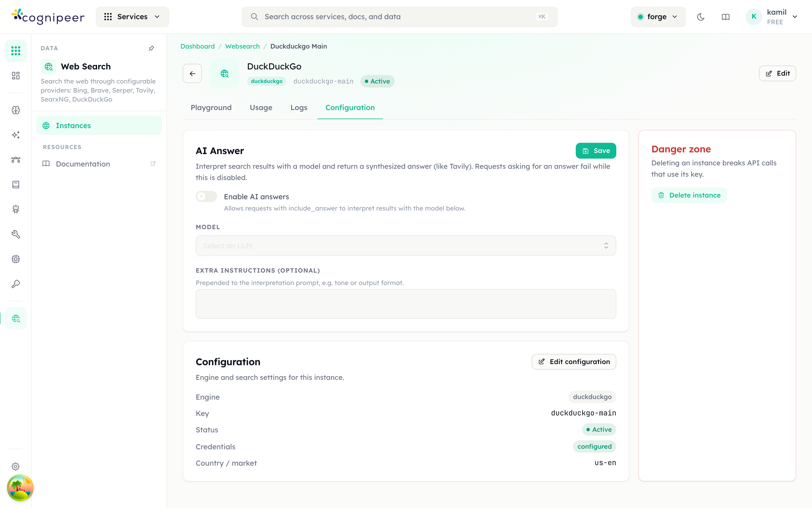The height and width of the screenshot is (508, 812).
Task: Focus the global search field
Action: pyautogui.click(x=400, y=17)
